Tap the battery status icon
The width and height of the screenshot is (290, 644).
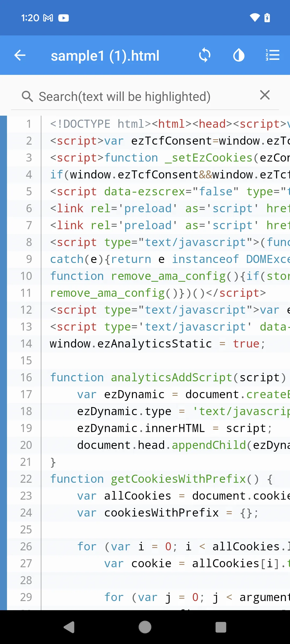click(x=267, y=18)
